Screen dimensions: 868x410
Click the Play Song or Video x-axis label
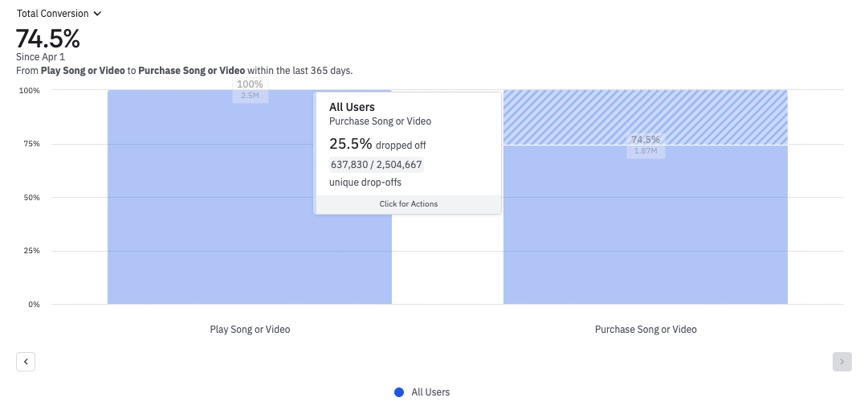pos(250,330)
